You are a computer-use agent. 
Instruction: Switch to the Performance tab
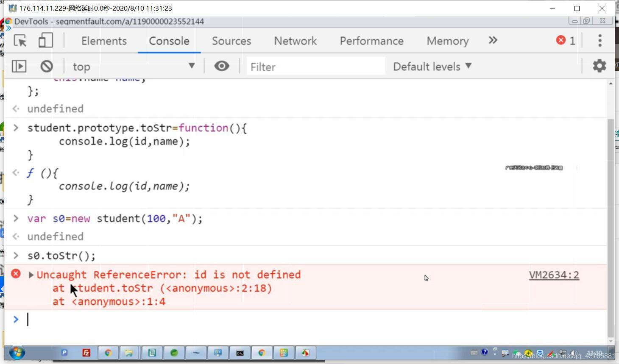point(371,41)
